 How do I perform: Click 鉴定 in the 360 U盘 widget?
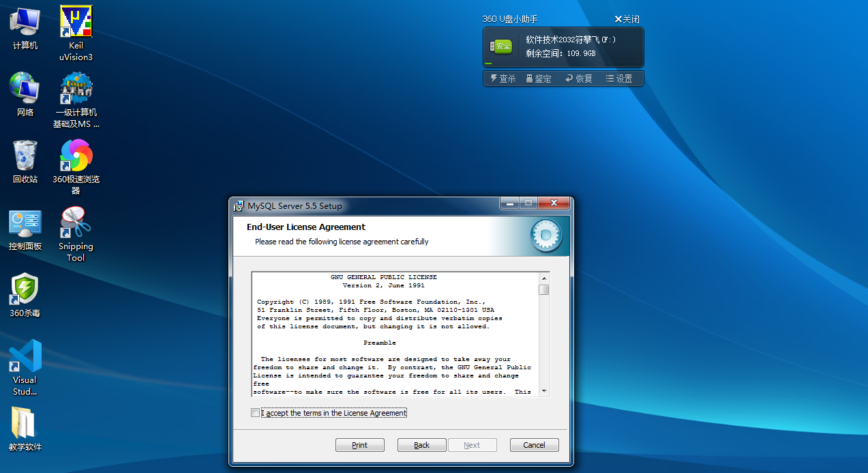[539, 78]
